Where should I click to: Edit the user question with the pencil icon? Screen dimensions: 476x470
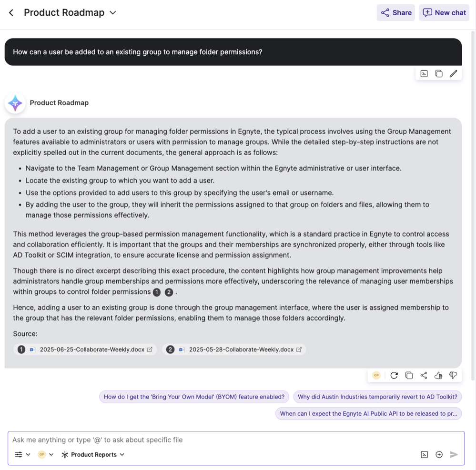point(453,73)
